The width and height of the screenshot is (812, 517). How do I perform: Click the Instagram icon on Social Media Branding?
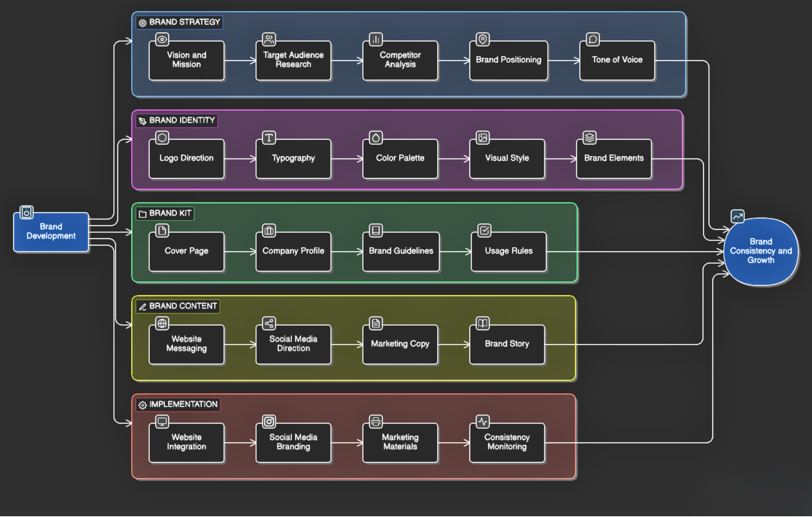point(269,421)
